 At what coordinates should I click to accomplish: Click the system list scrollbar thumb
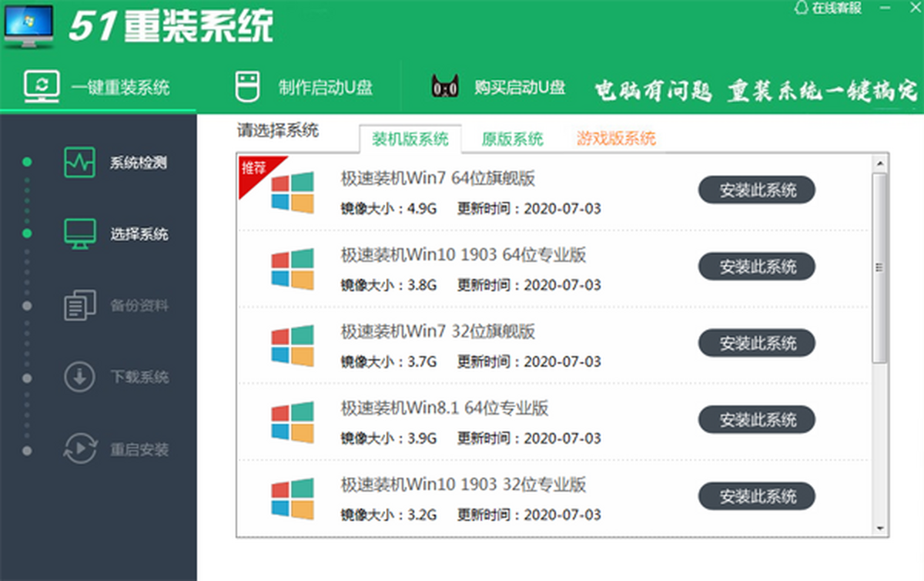[879, 267]
